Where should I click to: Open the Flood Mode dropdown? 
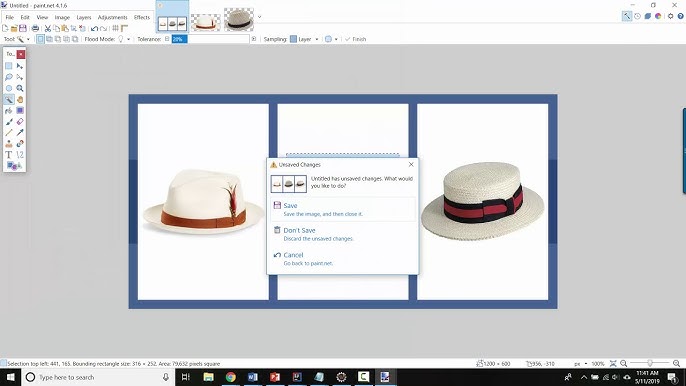pos(124,39)
